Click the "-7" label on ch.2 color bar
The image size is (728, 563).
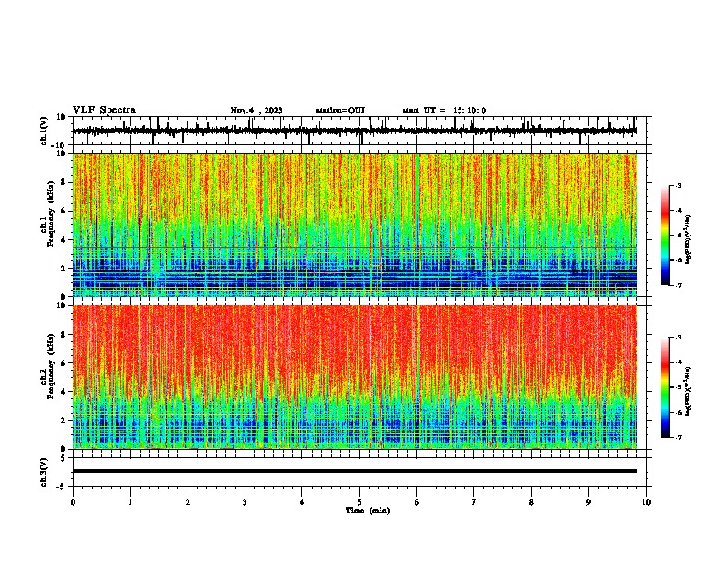click(x=678, y=437)
